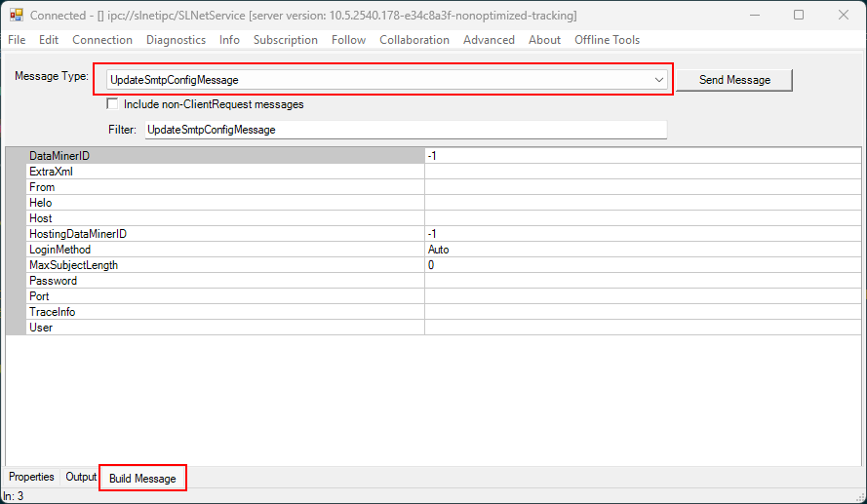Edit the DataMinerID value -1
This screenshot has width=867, height=504.
643,156
